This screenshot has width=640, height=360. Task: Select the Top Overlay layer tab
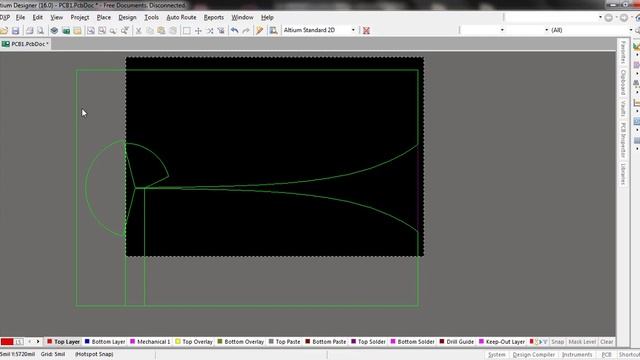[x=194, y=342]
